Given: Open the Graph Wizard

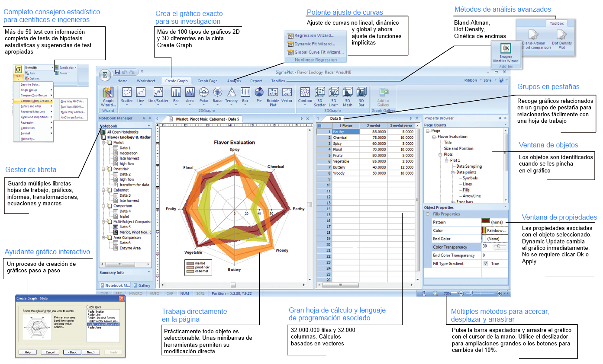Looking at the screenshot, I should (108, 97).
